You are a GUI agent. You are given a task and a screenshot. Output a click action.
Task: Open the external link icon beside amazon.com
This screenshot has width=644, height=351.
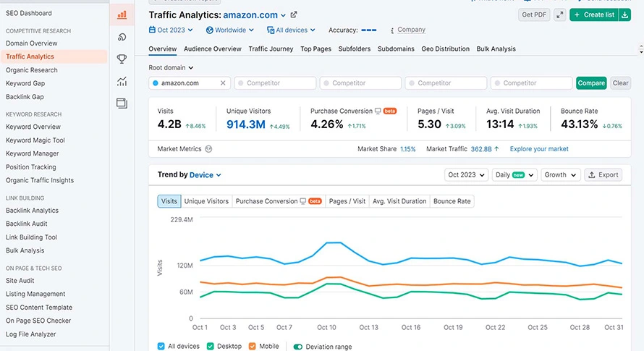294,14
